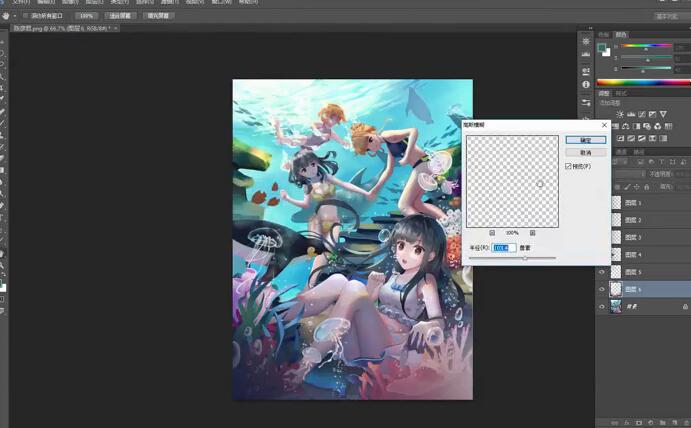Switch to the 样式 styles tab
691x428 pixels.
[x=621, y=93]
